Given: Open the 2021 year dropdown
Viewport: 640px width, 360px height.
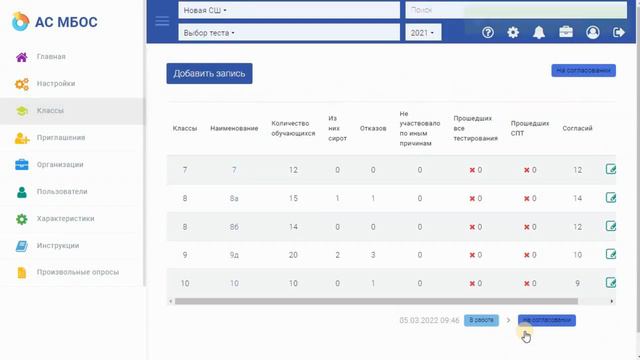Looking at the screenshot, I should point(423,33).
